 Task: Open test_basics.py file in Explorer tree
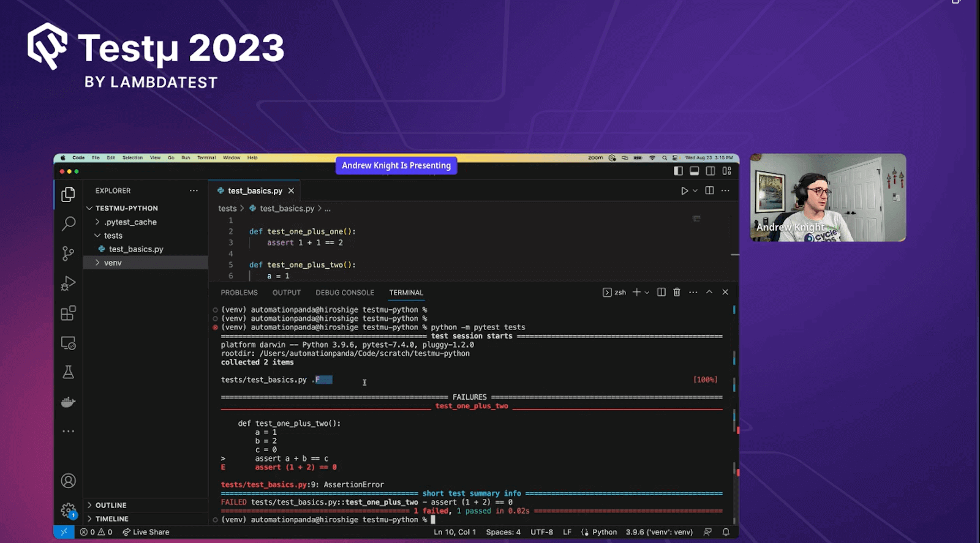pos(136,249)
